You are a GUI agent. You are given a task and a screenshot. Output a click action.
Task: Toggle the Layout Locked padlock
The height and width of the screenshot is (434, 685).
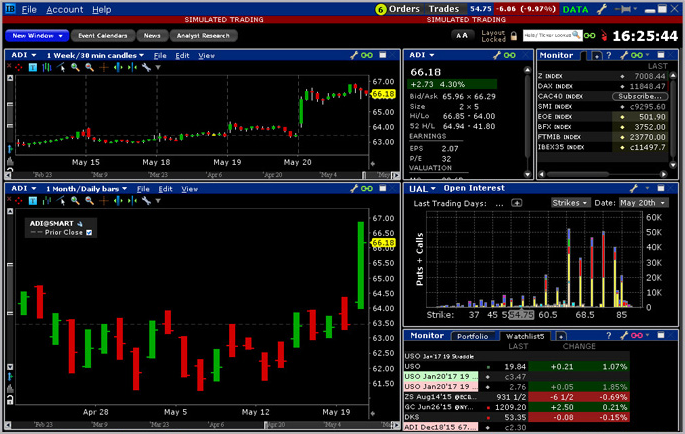[513, 35]
